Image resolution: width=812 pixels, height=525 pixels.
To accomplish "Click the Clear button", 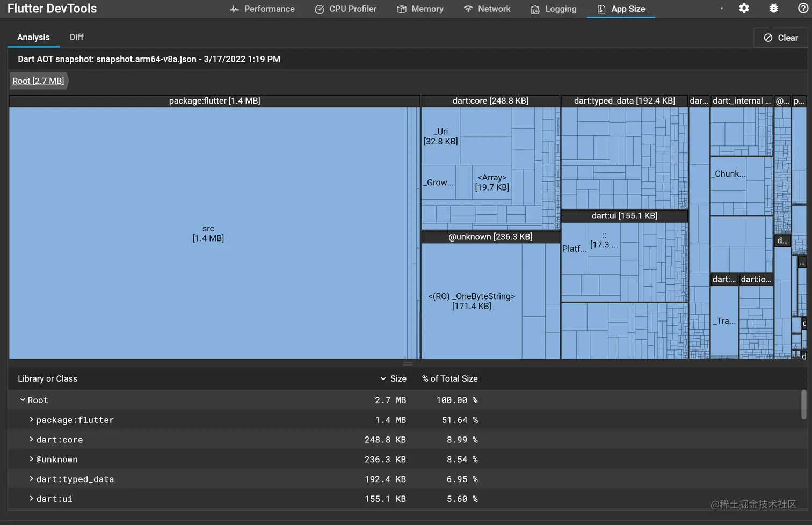I will 781,38.
